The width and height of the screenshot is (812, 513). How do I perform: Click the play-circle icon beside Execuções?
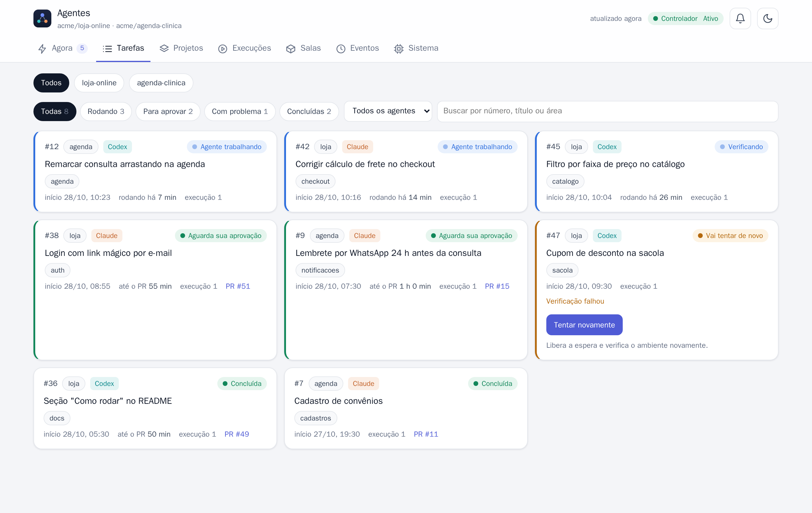coord(223,49)
